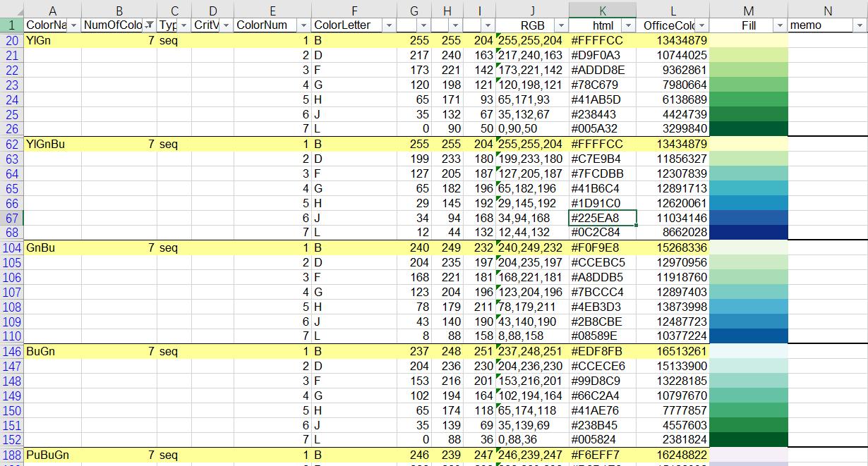
Task: Click the #FFFFCC fill swatch in row 20
Action: 749,40
